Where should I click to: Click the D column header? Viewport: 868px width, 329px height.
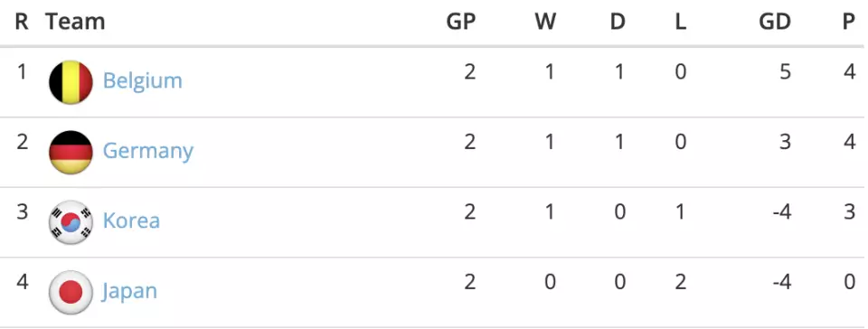click(x=618, y=22)
